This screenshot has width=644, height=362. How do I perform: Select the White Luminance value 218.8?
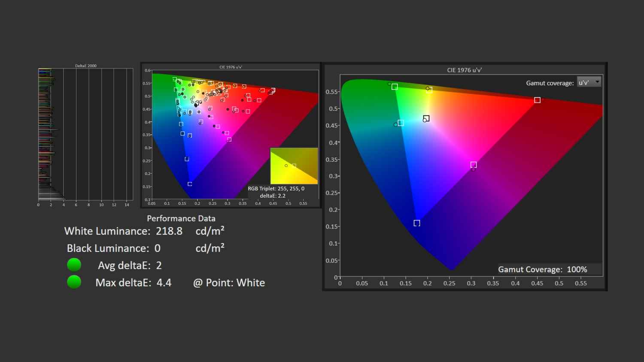[169, 231]
